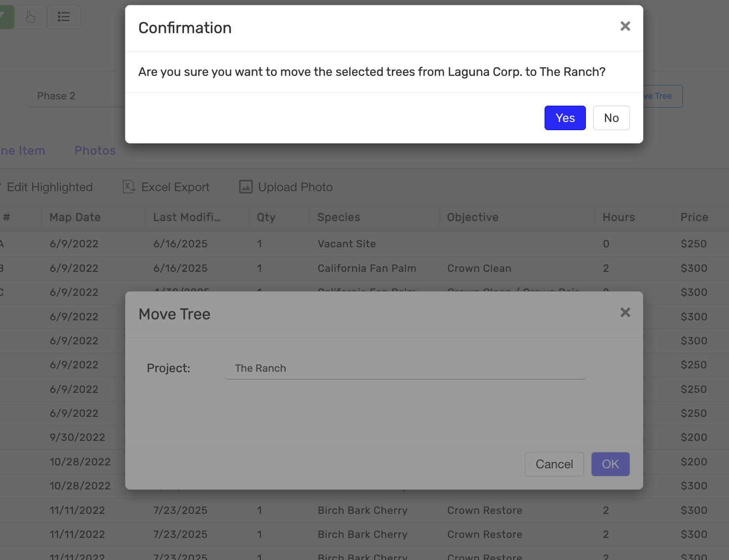729x560 pixels.
Task: Click the pointing hand select tool icon
Action: (30, 17)
